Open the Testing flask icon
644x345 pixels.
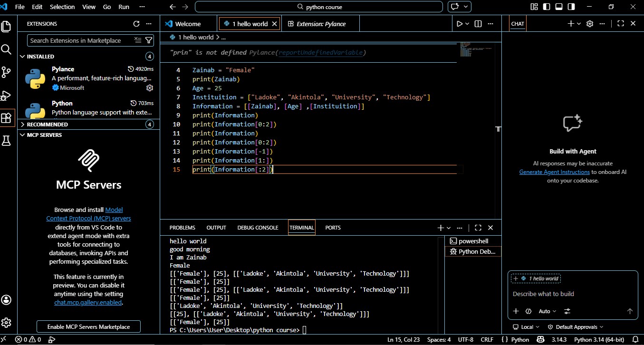(6, 141)
